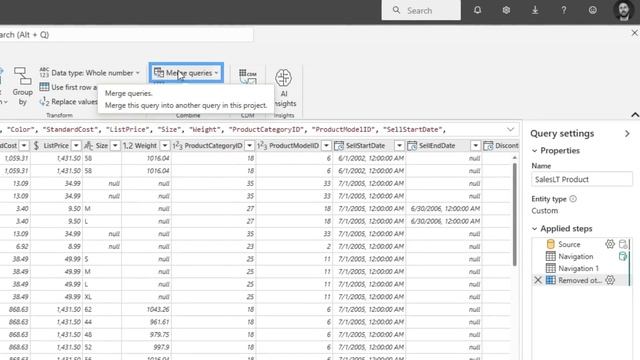
Task: Click Entity type info icon
Action: tap(573, 199)
